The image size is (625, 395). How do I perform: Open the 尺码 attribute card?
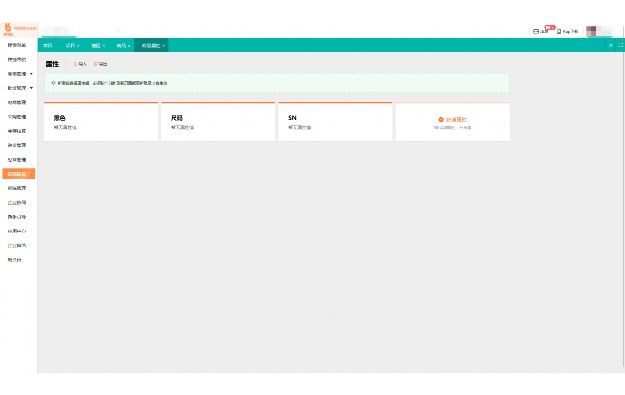218,122
